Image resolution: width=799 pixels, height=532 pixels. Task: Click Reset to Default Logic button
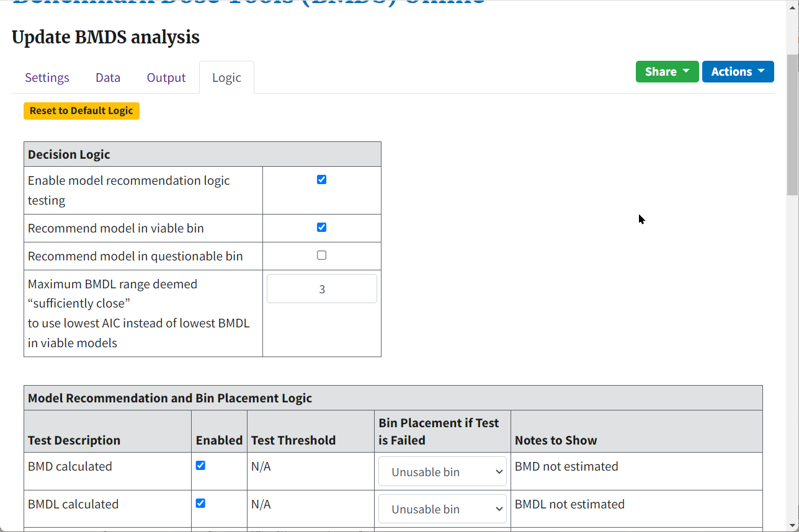pos(81,111)
